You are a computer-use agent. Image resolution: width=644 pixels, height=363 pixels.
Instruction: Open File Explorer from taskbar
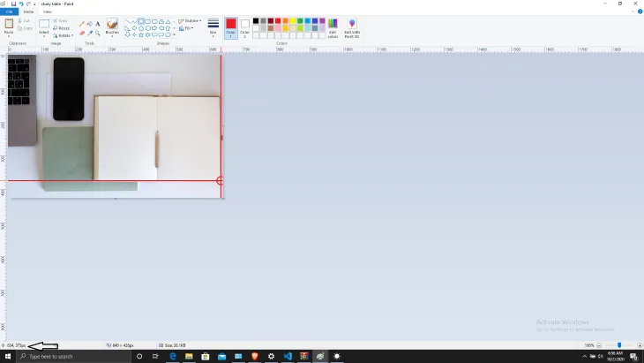click(x=189, y=357)
